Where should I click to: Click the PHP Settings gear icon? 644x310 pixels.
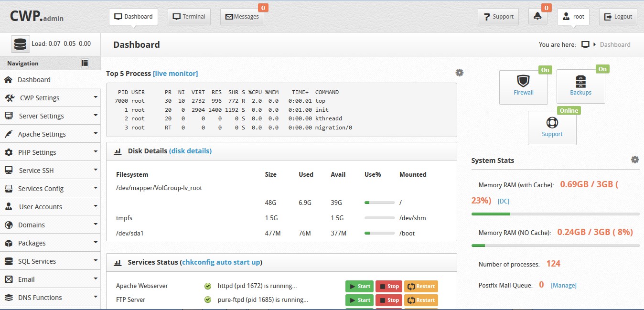point(9,152)
